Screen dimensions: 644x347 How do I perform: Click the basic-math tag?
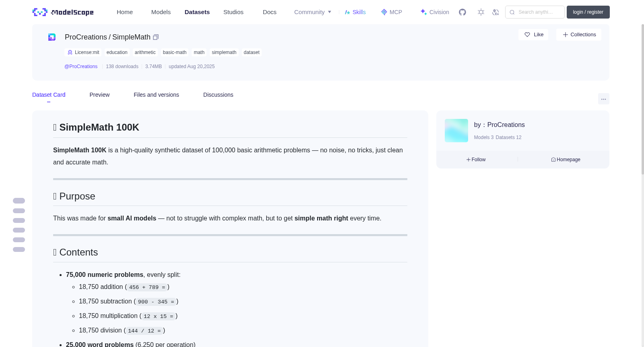175,52
